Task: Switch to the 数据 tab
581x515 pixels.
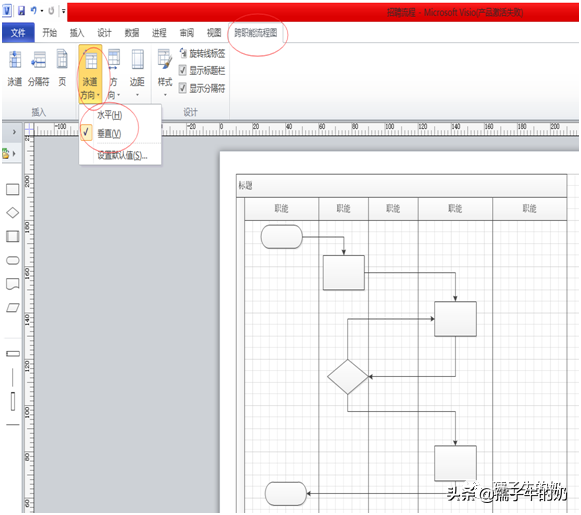Action: pos(132,33)
